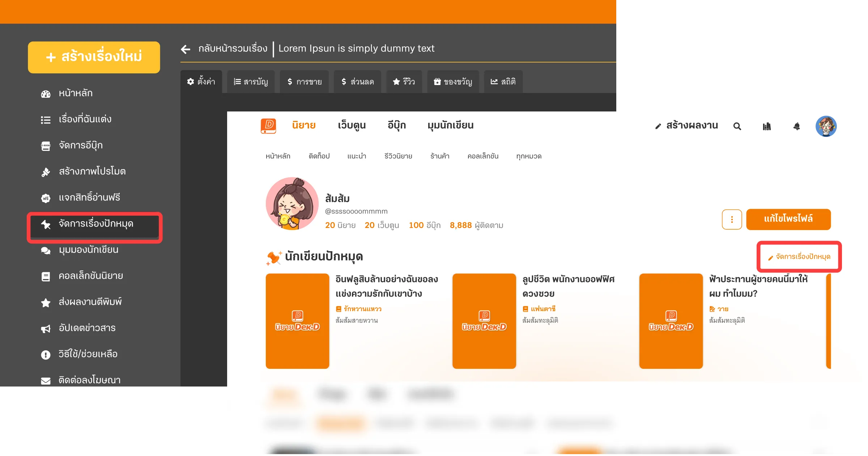Open เรื่องที่ฉันแต่ง in the sidebar
This screenshot has width=868, height=456.
tap(85, 119)
